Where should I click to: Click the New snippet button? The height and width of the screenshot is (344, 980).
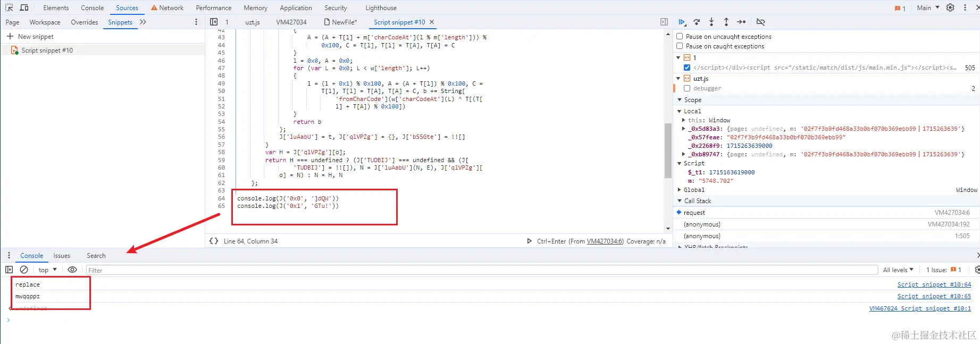coord(30,36)
